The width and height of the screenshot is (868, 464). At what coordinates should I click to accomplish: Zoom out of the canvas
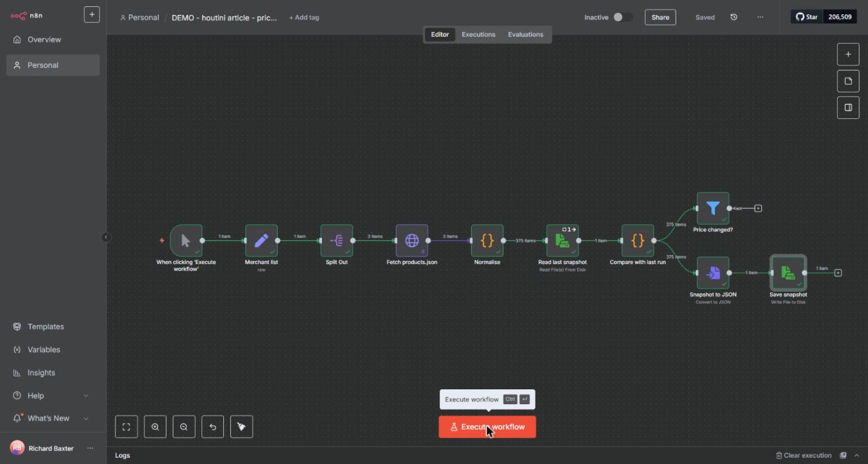point(184,427)
